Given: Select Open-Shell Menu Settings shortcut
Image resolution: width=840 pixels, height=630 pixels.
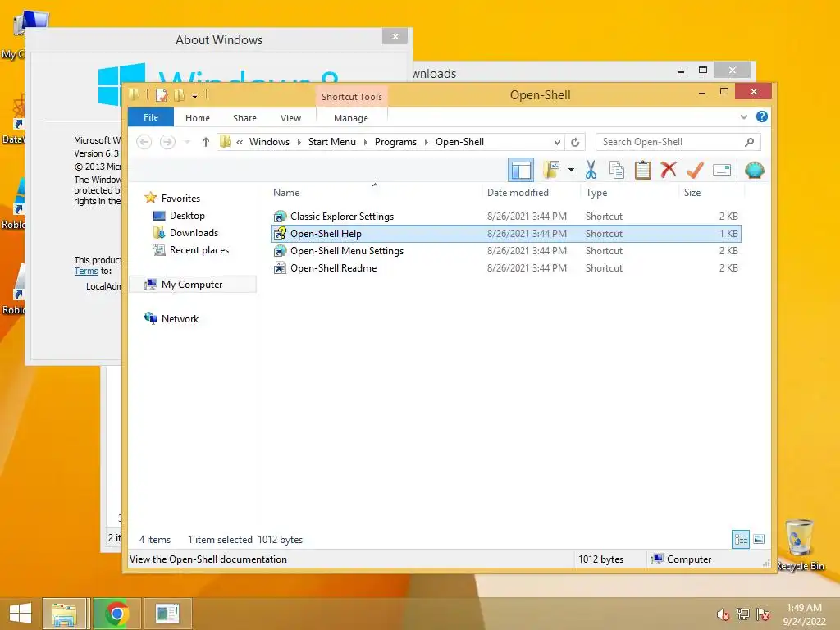Looking at the screenshot, I should (x=506, y=251).
